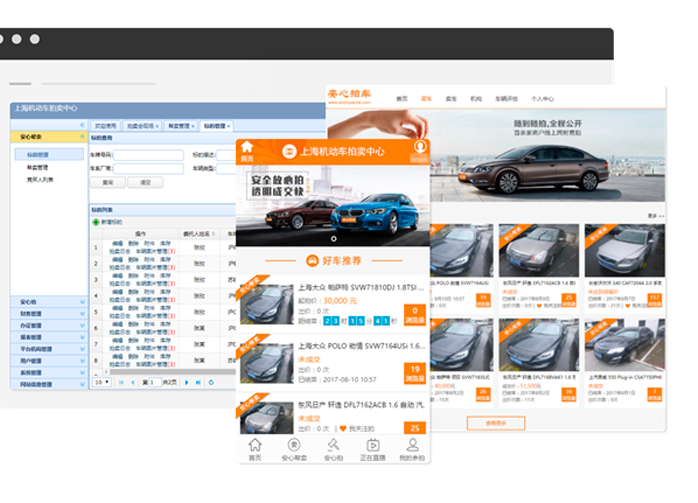Viewport: 698px width, 503px height.
Task: Tap the 首页 house icon in bottom bar
Action: [x=255, y=446]
